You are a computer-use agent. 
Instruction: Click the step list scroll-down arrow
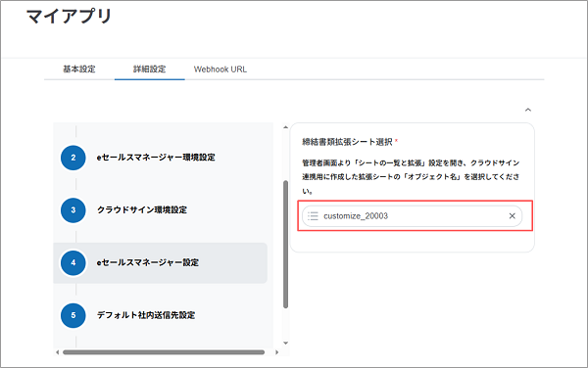pos(286,343)
